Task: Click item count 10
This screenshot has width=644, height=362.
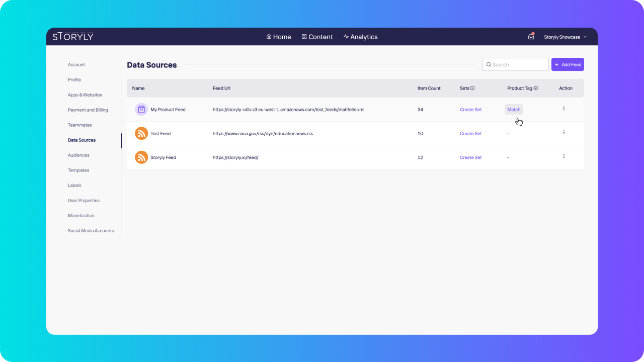Action: pyautogui.click(x=420, y=133)
